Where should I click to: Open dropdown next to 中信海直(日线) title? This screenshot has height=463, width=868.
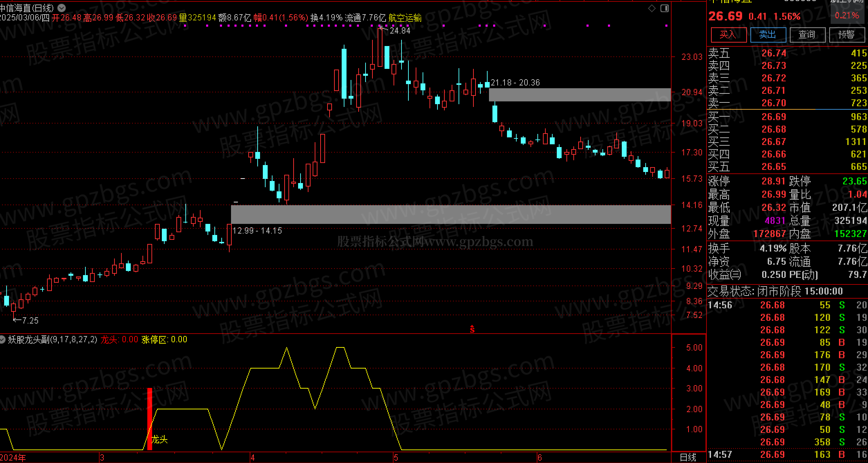[x=62, y=8]
